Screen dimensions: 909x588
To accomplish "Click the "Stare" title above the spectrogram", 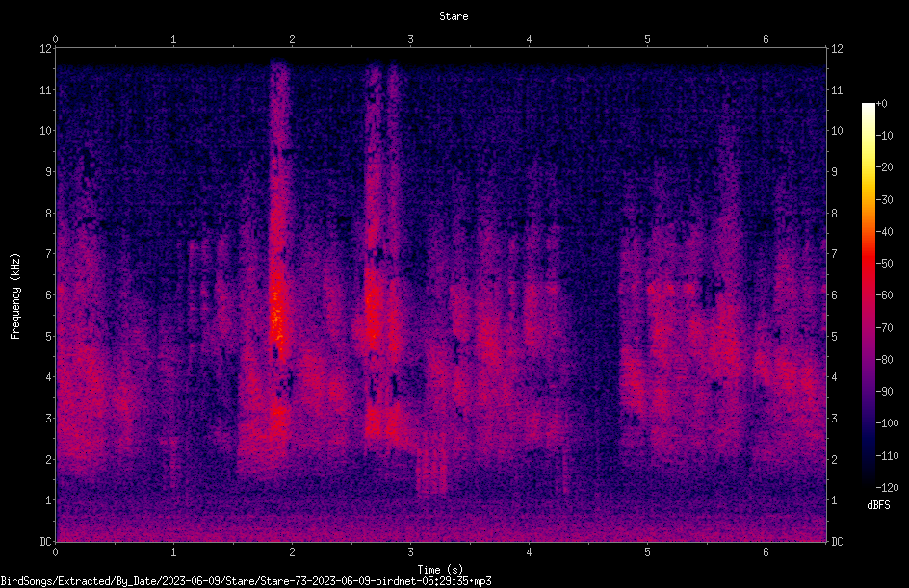I will click(x=454, y=16).
